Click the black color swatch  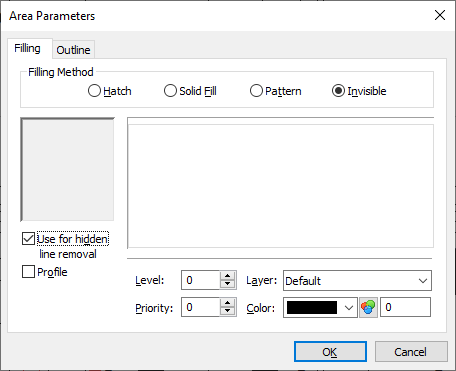pyautogui.click(x=312, y=308)
